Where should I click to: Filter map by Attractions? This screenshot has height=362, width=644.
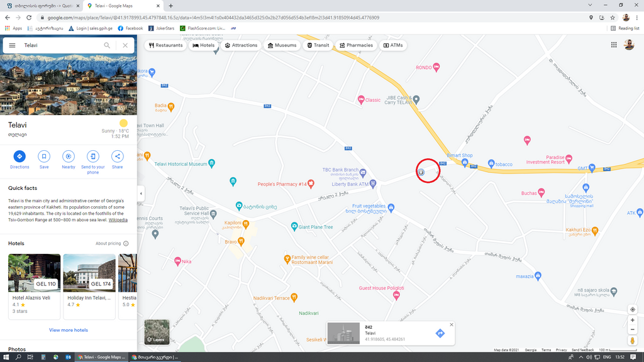click(241, 45)
